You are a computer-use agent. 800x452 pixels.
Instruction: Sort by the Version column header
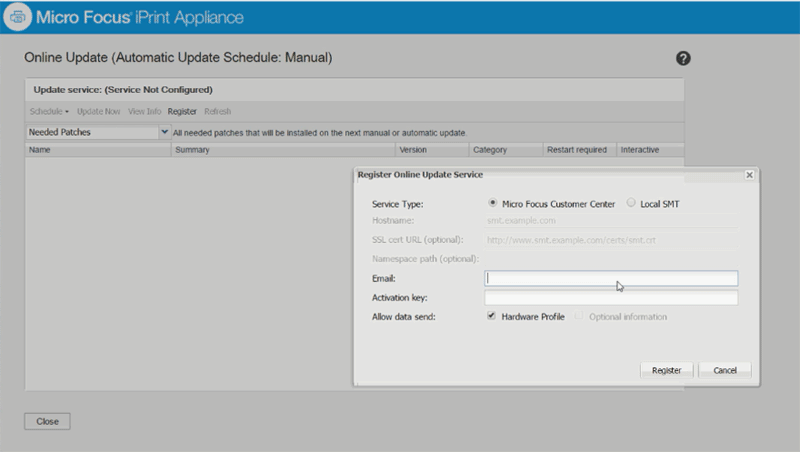click(432, 150)
